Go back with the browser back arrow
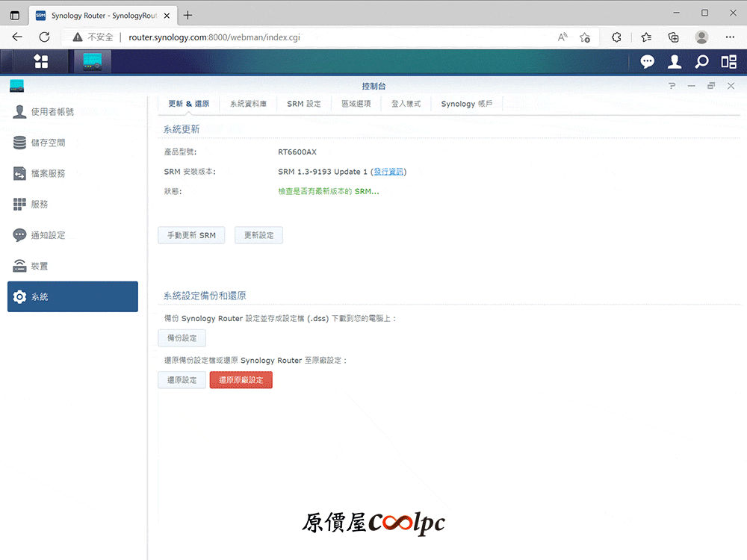The image size is (747, 560). point(17,37)
